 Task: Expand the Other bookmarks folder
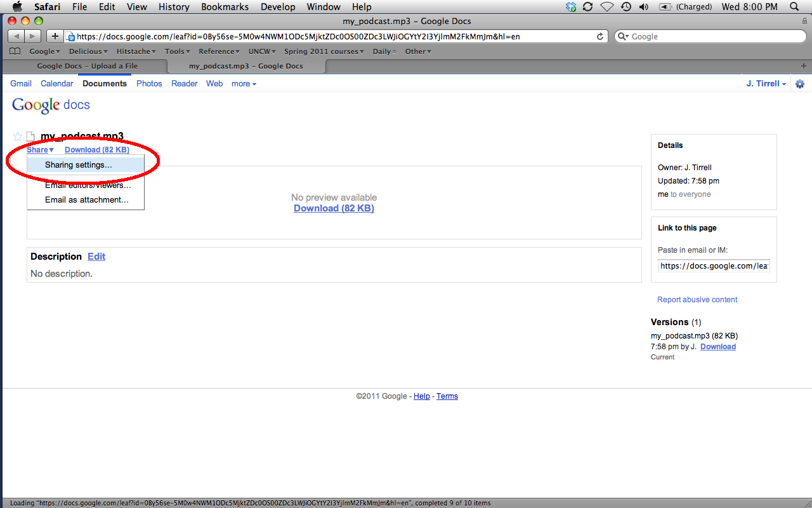(x=418, y=51)
